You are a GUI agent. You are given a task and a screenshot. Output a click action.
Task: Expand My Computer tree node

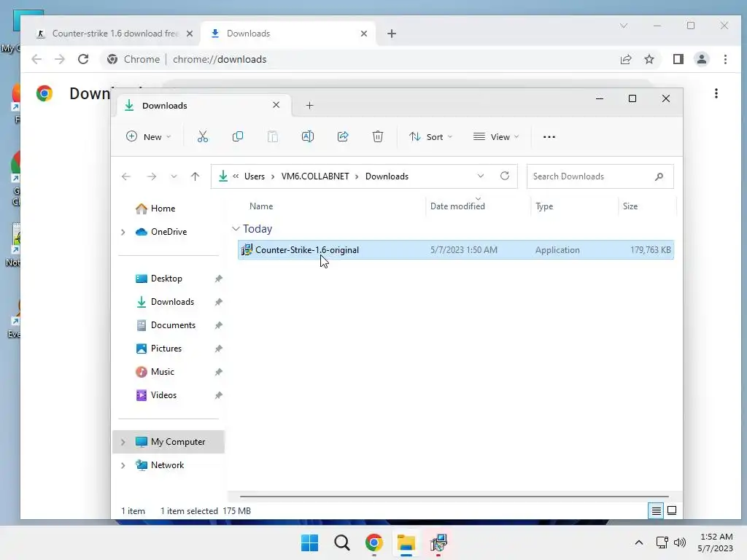tap(123, 442)
